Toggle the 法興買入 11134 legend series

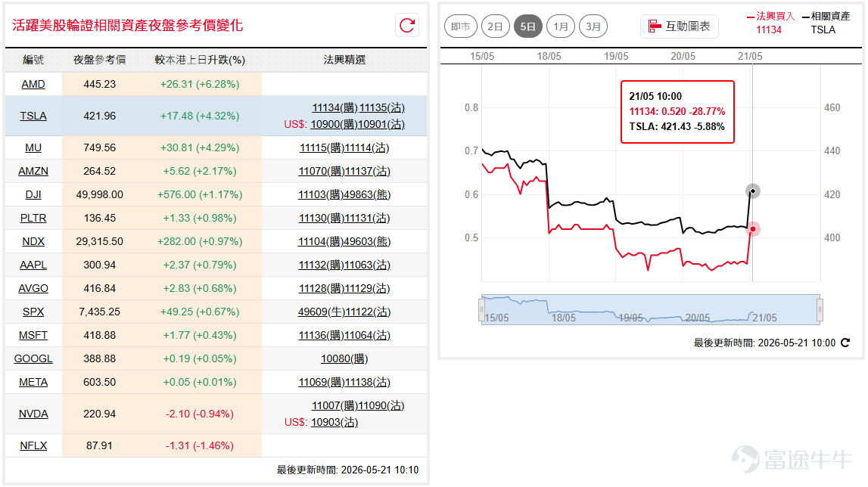tap(770, 23)
